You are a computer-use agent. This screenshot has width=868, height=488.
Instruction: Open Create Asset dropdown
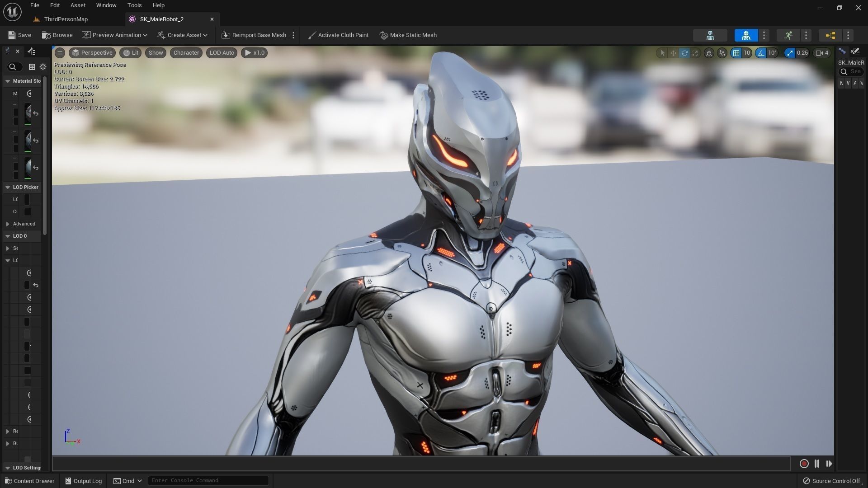(182, 35)
